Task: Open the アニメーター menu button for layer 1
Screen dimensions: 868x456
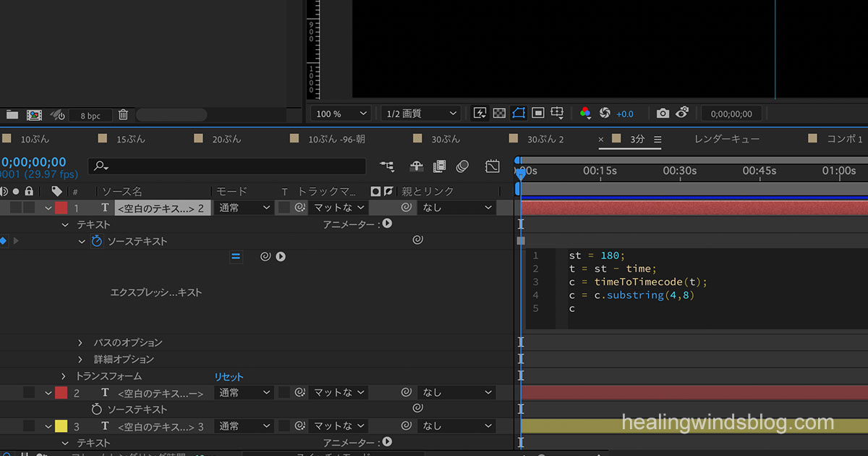Action: click(387, 224)
